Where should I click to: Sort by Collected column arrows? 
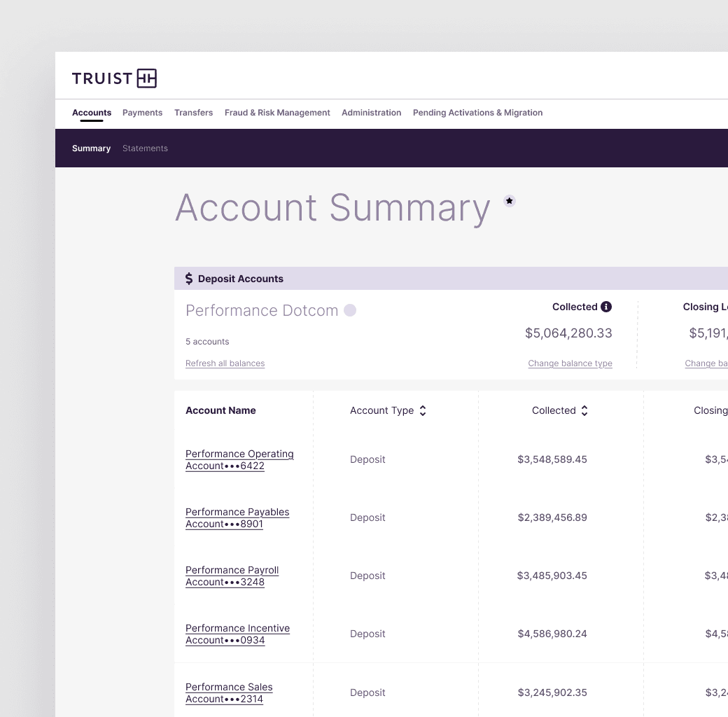tap(584, 410)
